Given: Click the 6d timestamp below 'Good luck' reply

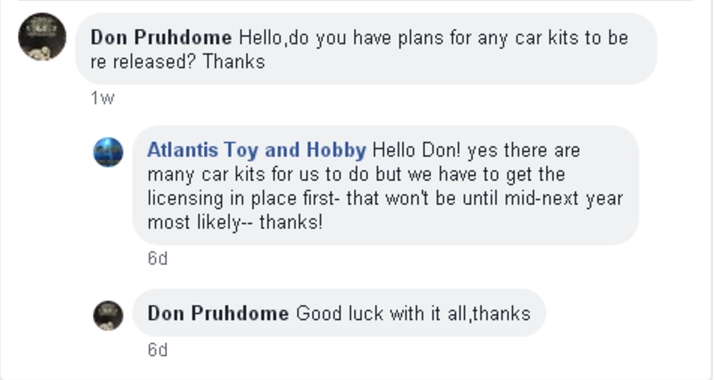Looking at the screenshot, I should point(158,350).
